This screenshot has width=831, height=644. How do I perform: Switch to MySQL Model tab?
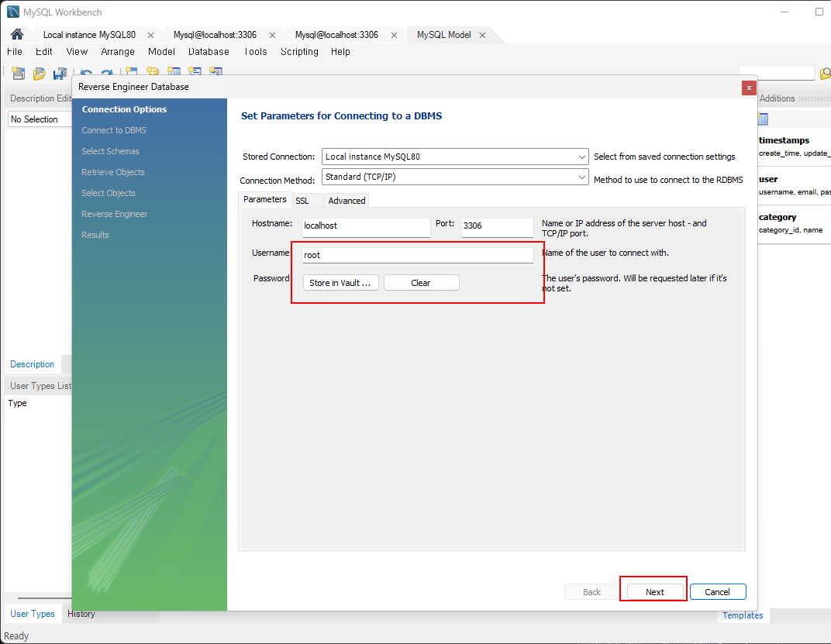pyautogui.click(x=443, y=35)
